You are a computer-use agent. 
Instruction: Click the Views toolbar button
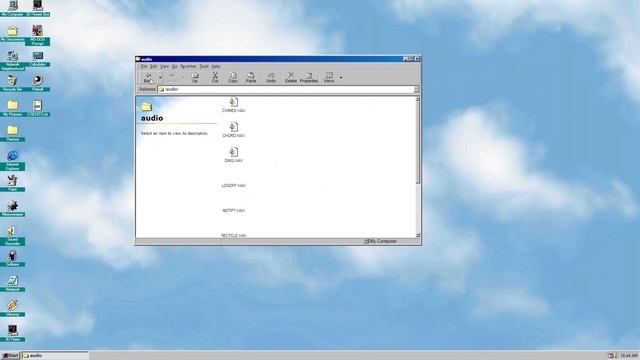[329, 77]
